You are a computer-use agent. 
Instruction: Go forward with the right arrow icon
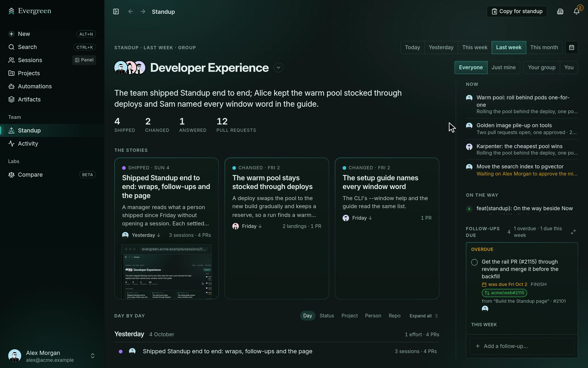[x=143, y=11]
